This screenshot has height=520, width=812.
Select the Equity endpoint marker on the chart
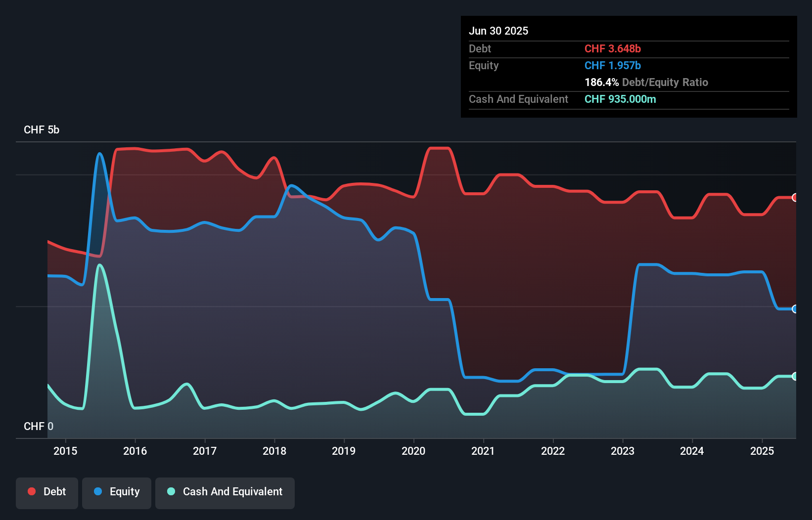pos(794,309)
